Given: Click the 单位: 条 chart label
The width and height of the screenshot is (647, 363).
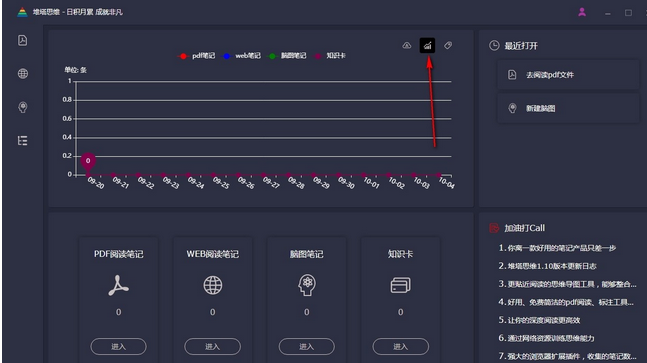Looking at the screenshot, I should point(76,70).
